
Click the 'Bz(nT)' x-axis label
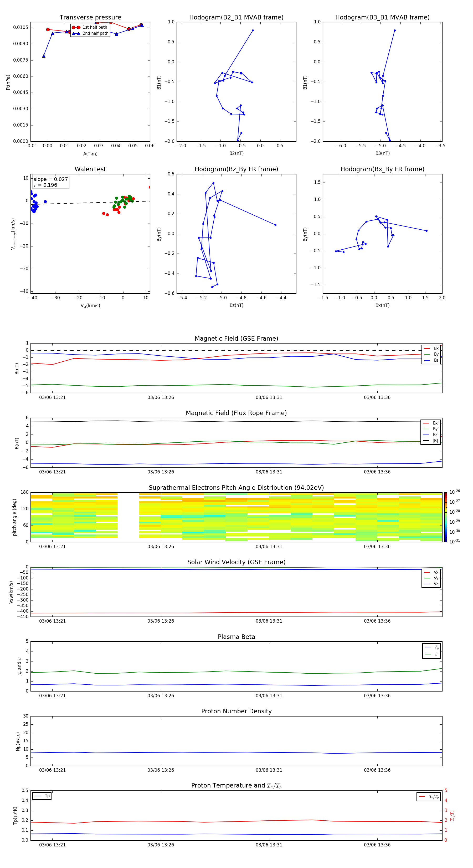[236, 305]
